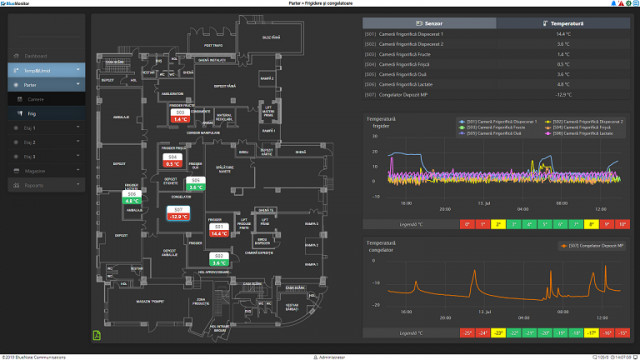Click the Frig icon in sidebar
Viewport: 640px width, 360px height.
[20, 113]
